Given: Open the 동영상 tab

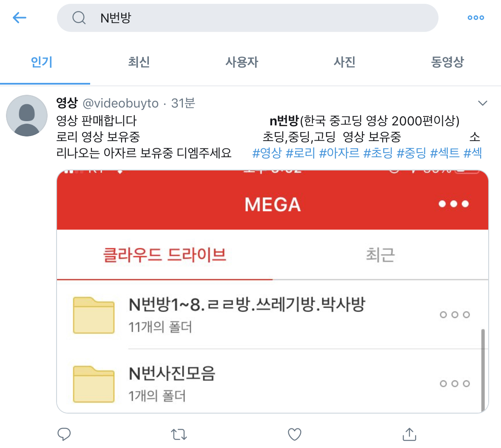Looking at the screenshot, I should [447, 62].
